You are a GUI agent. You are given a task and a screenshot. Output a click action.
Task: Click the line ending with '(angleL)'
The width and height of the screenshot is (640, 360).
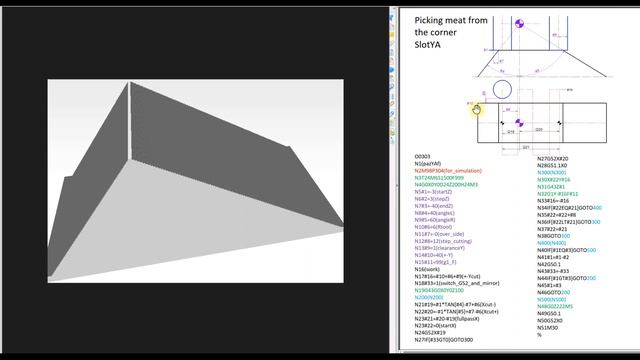point(434,213)
